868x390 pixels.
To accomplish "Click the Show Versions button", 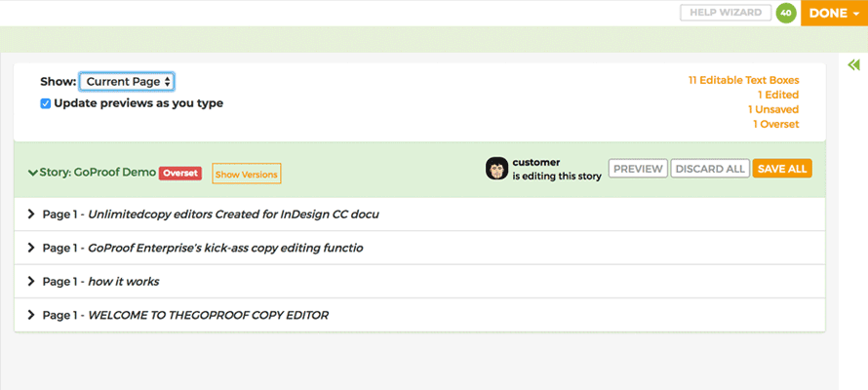I will 246,175.
